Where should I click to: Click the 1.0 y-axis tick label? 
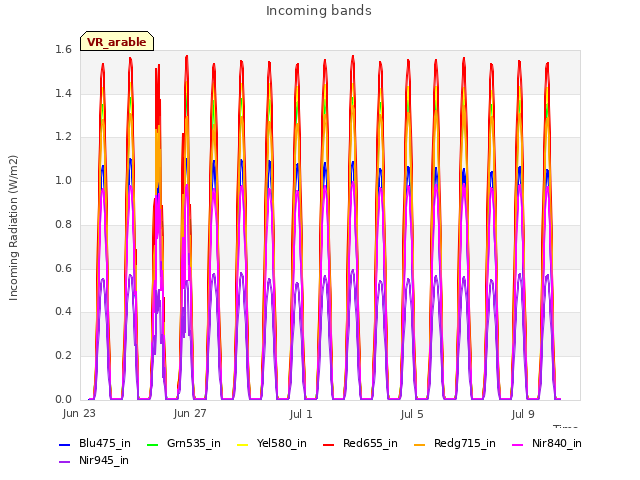tap(63, 180)
